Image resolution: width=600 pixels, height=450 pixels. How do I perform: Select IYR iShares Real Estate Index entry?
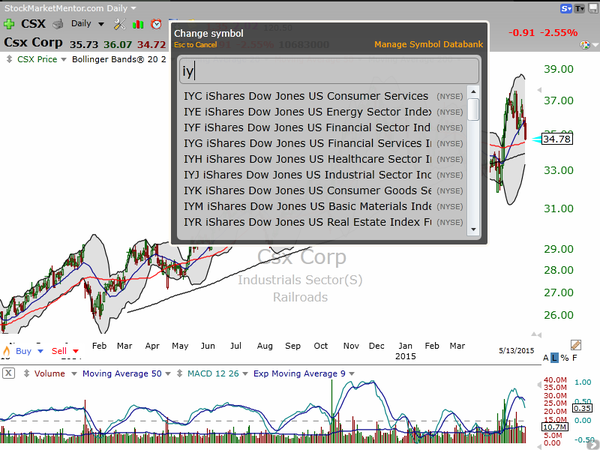tap(323, 222)
